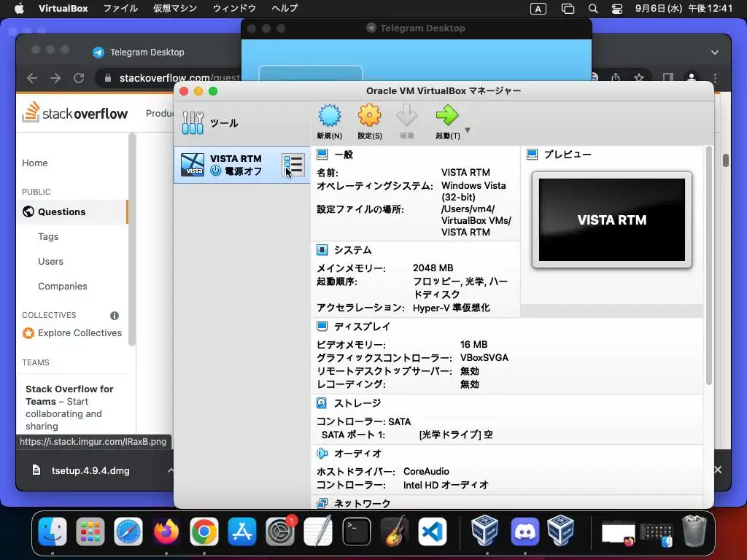Open Firefox from the Dock
The height and width of the screenshot is (560, 747).
tap(166, 532)
